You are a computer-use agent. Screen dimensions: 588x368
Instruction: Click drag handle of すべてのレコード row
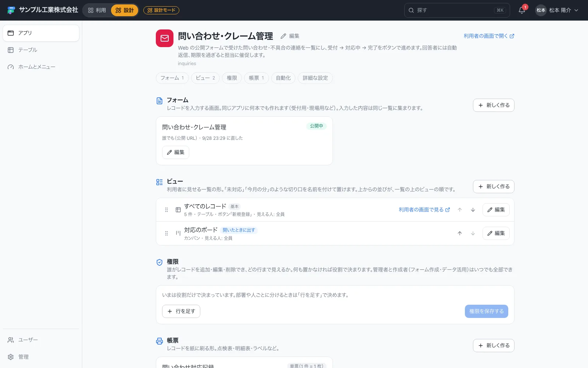click(x=166, y=210)
